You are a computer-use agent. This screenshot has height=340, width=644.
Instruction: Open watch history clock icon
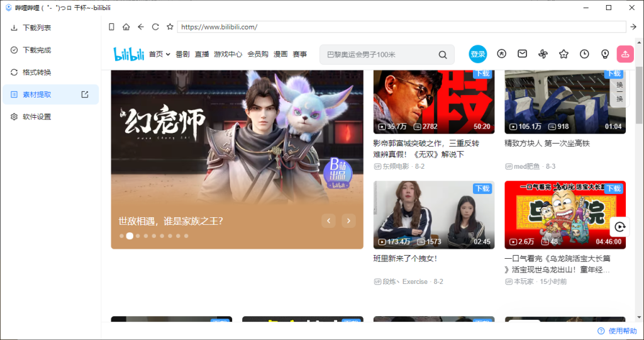(x=584, y=54)
